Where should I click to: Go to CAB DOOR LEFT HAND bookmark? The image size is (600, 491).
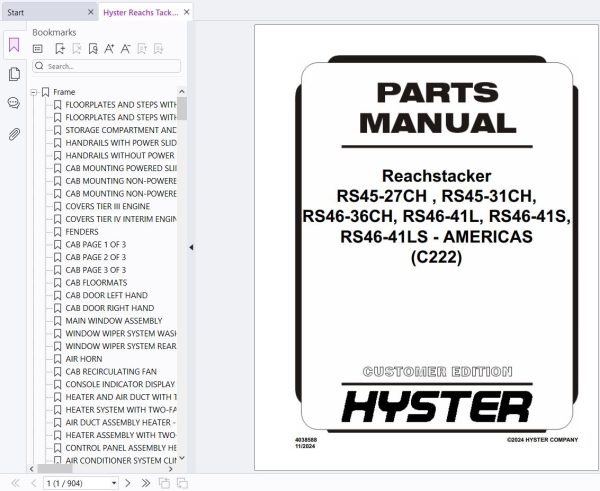coord(106,295)
